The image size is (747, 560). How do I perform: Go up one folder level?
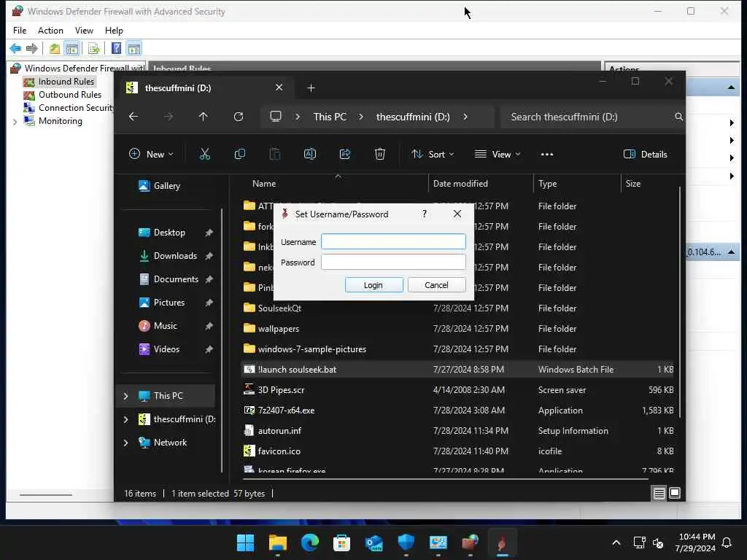(x=203, y=117)
